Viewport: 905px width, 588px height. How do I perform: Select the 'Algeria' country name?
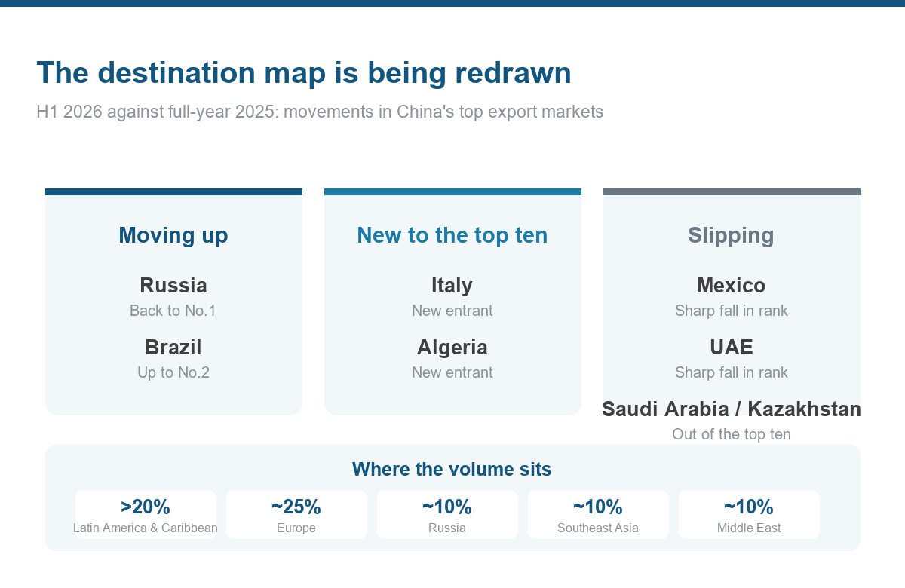pyautogui.click(x=452, y=348)
